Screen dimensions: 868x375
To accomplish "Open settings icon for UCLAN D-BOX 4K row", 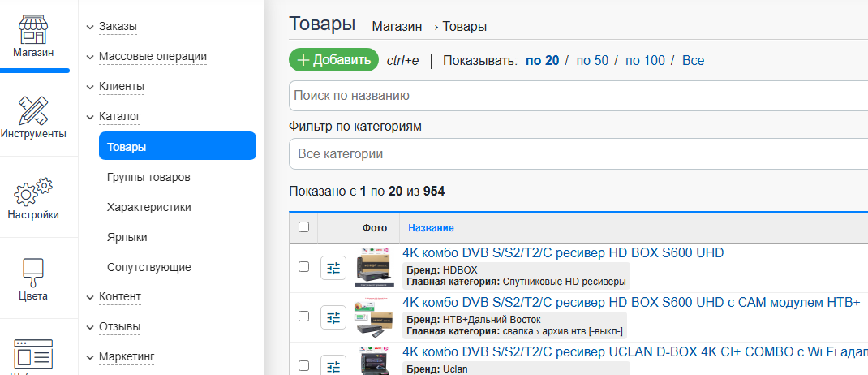I will (333, 365).
